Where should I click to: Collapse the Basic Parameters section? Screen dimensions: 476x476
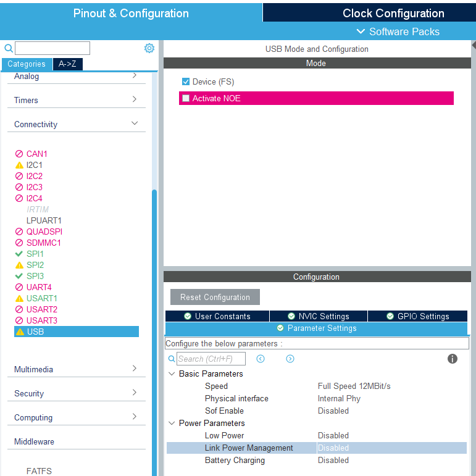coord(172,374)
